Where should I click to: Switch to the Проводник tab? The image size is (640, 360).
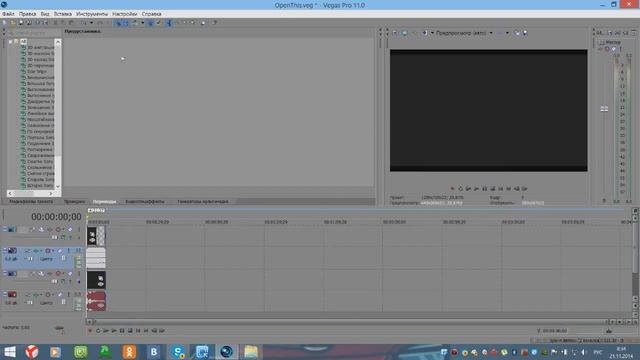[74, 202]
